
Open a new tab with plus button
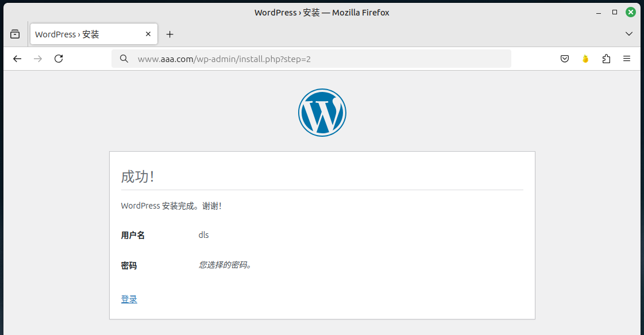coord(169,34)
